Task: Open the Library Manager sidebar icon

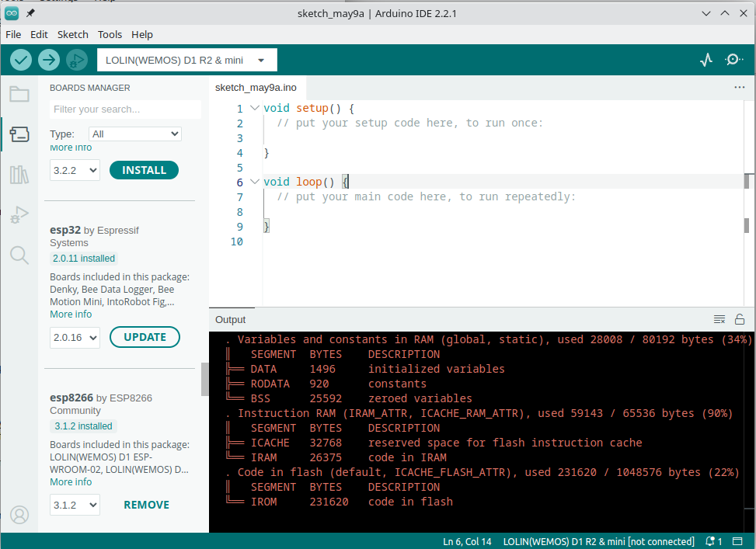Action: click(19, 175)
